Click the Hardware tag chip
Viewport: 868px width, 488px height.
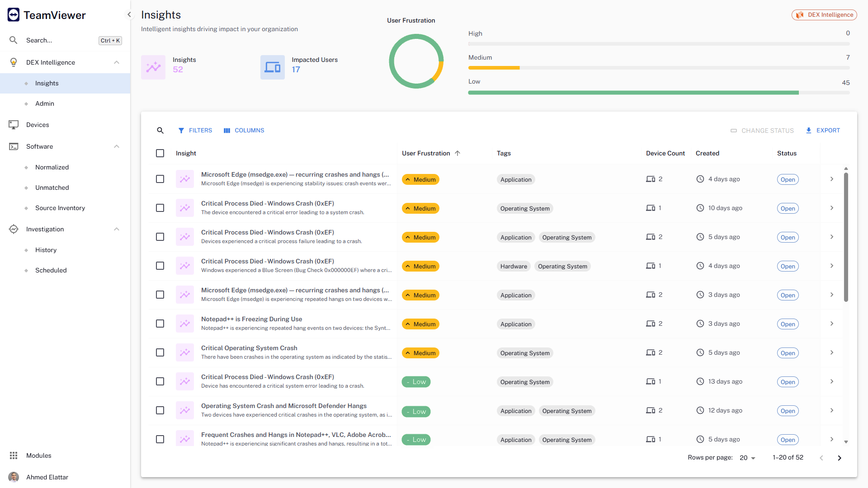(x=514, y=266)
